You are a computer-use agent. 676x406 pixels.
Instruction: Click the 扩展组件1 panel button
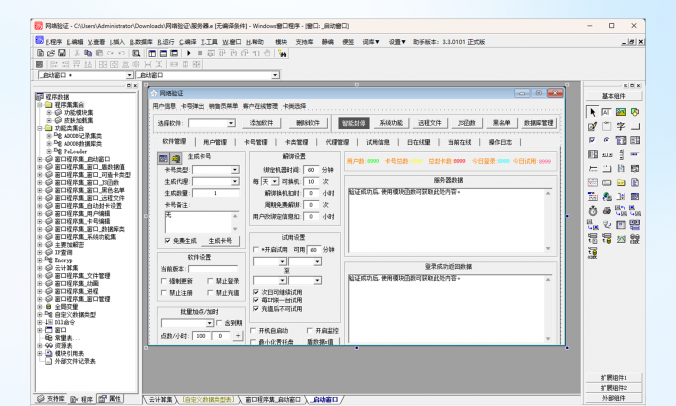[613, 378]
